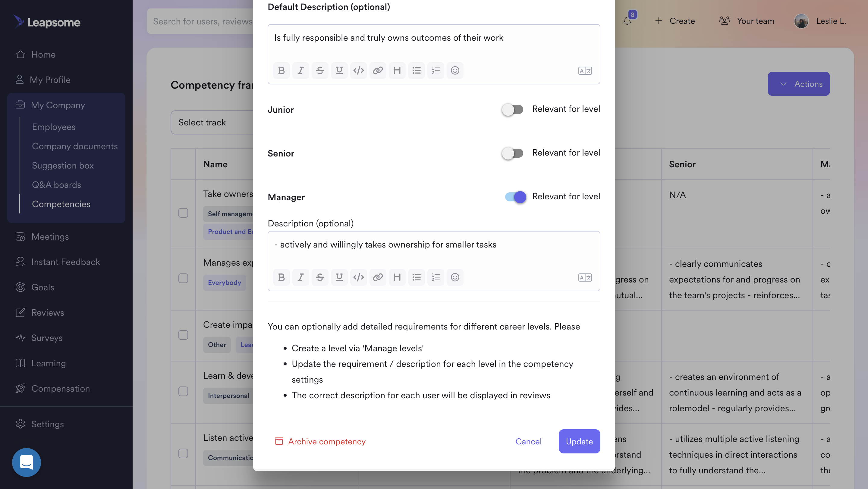Viewport: 868px width, 489px height.
Task: Open the Intercom chat bubble
Action: tap(26, 462)
